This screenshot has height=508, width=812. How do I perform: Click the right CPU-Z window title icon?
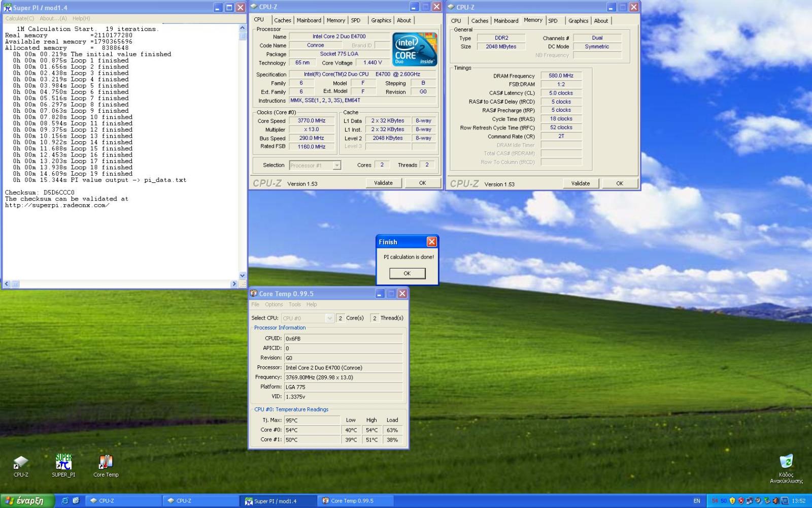point(451,7)
